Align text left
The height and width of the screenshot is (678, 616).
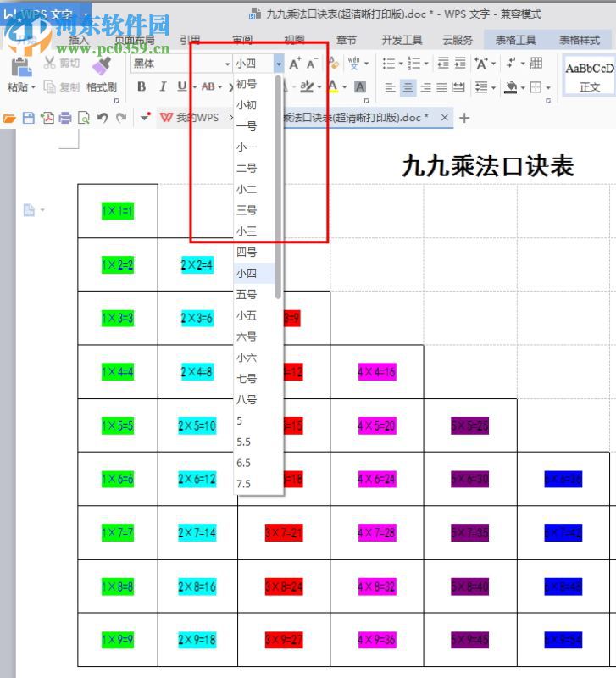(391, 87)
